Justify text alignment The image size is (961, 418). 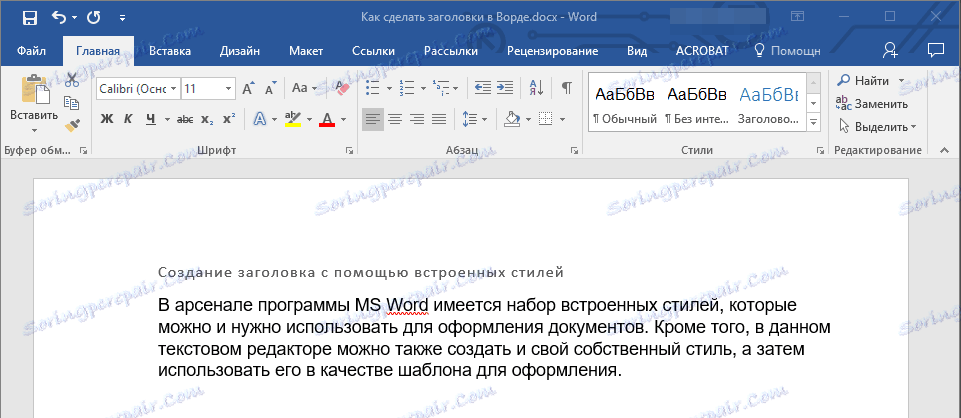(x=439, y=119)
